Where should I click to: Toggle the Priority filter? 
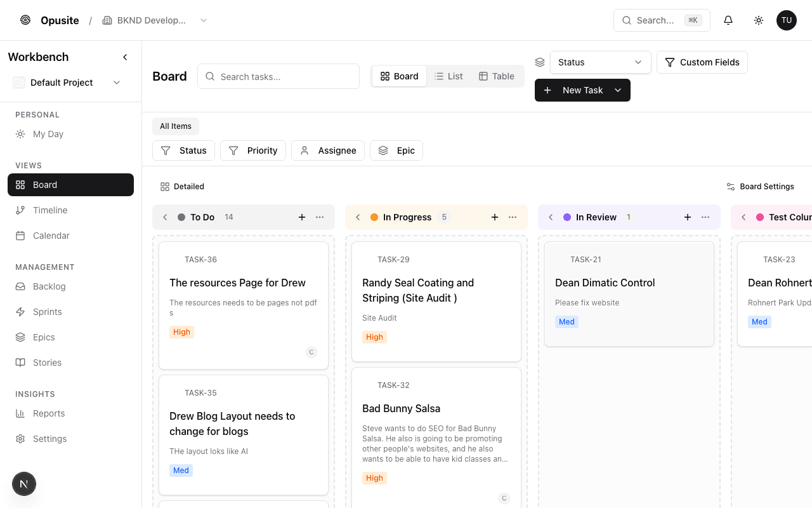tap(253, 150)
